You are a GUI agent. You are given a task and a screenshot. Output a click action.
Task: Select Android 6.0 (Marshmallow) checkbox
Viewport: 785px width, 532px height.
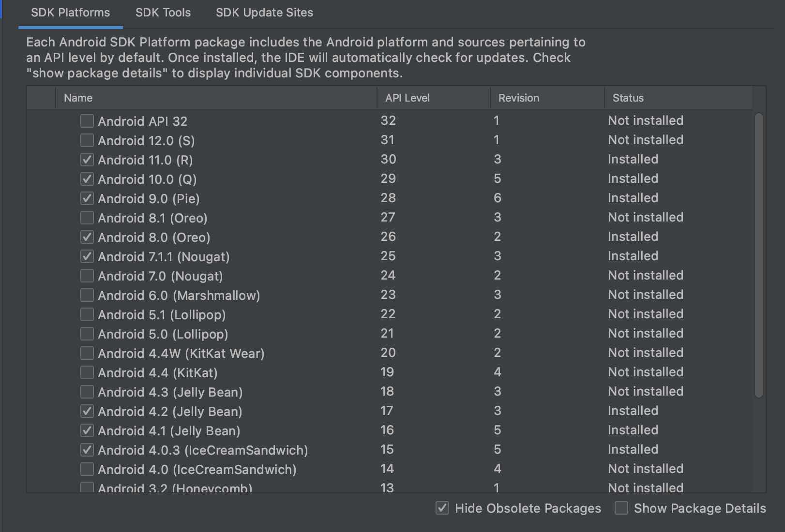(87, 295)
